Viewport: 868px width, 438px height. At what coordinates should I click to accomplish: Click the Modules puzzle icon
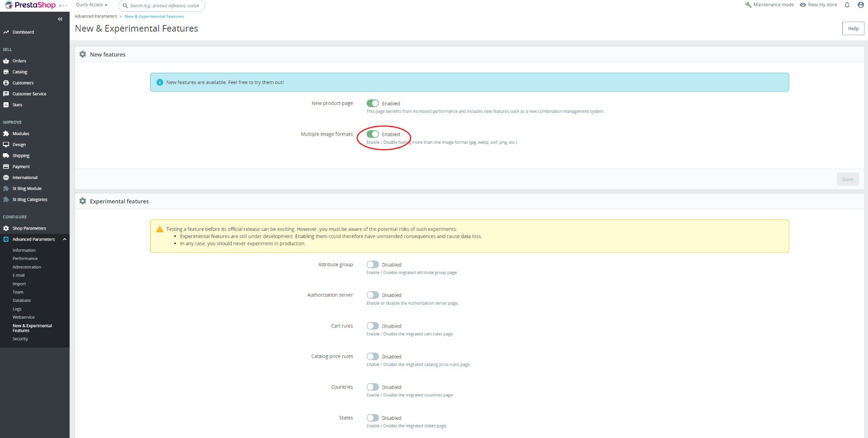click(x=6, y=134)
